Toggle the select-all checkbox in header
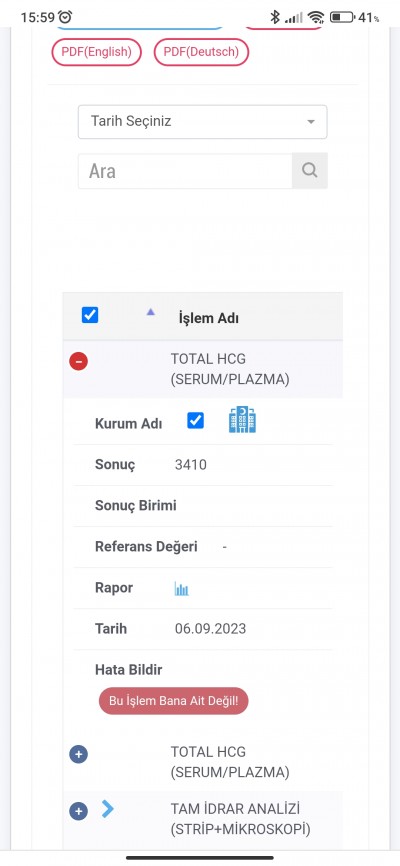 click(x=90, y=315)
